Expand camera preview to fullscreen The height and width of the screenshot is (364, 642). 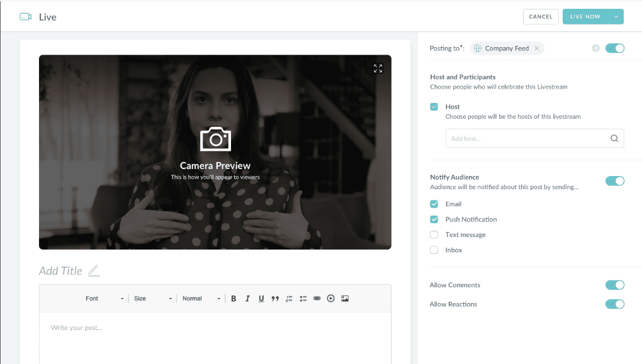pyautogui.click(x=378, y=69)
